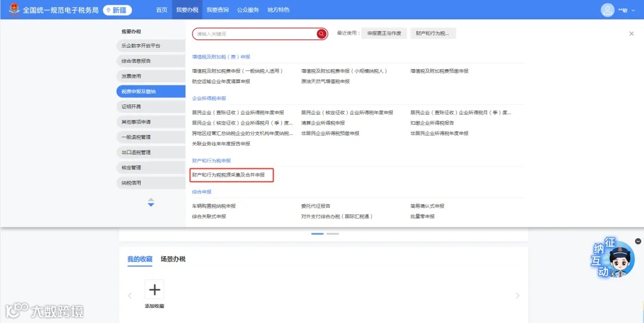Click the 财产和行为税申报 section heading
Viewport: 644px width, 323px height.
pos(211,161)
